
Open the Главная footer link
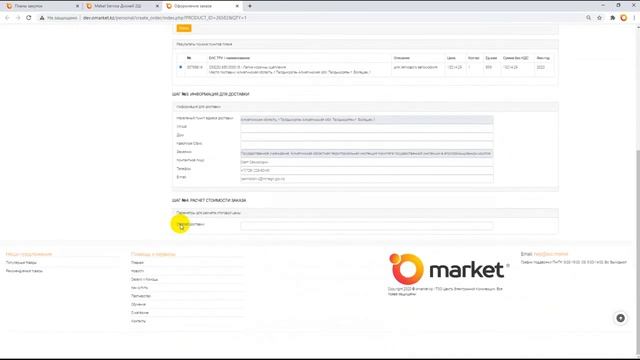(x=137, y=263)
